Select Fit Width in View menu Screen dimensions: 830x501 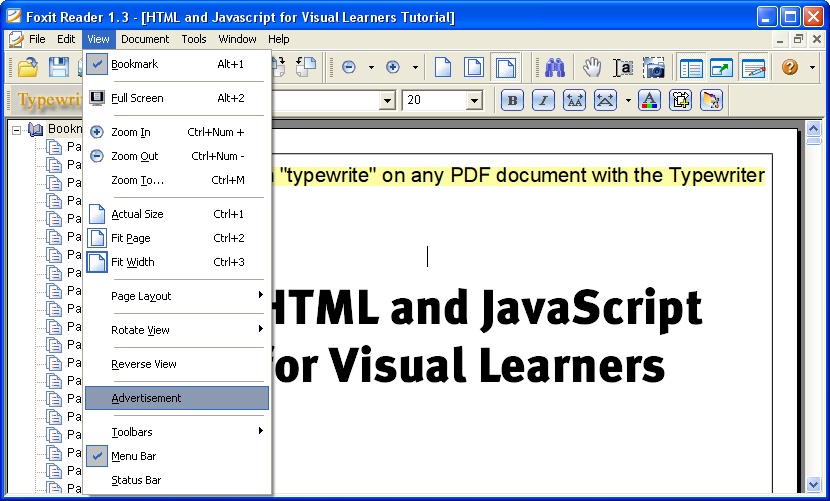133,262
